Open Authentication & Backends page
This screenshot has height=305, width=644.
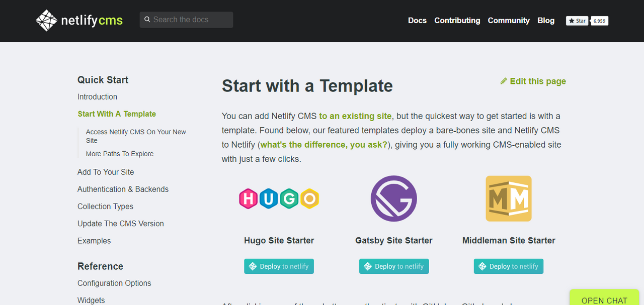[x=123, y=189]
